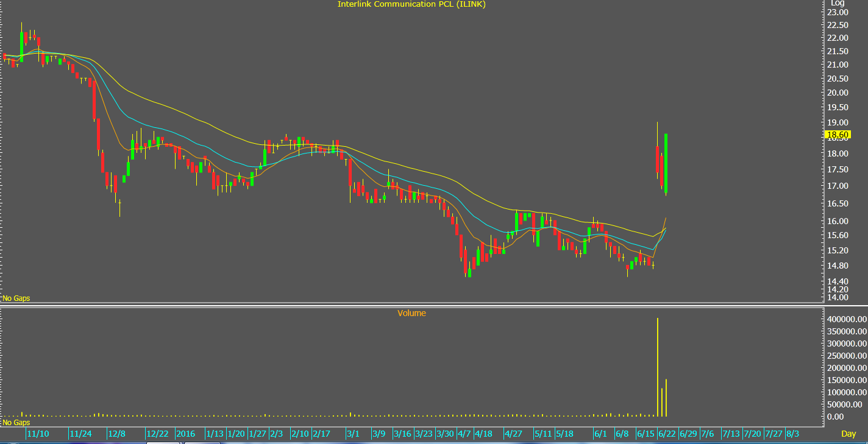Click the 7/13 date axis label
This screenshot has height=444, width=868.
(x=731, y=434)
